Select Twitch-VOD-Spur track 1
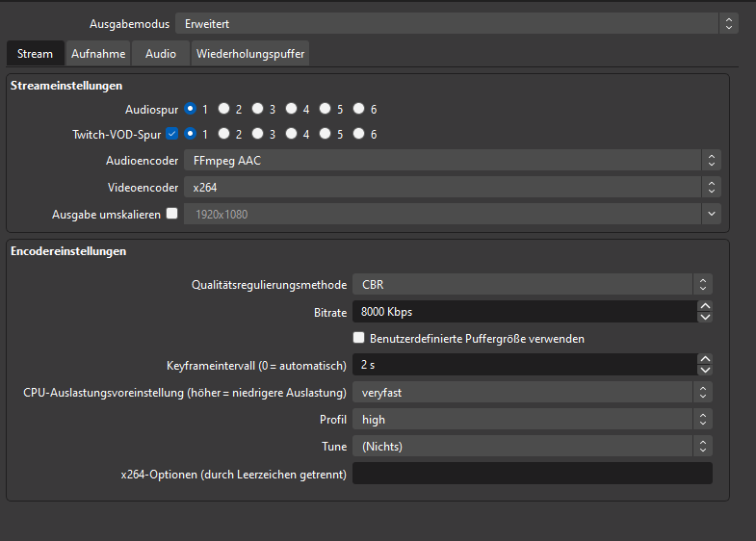The width and height of the screenshot is (756, 541). pyautogui.click(x=191, y=134)
